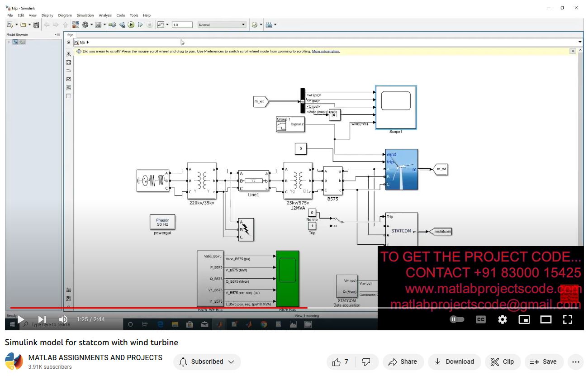Select the powergui Phasor 50 Hz block
The image size is (588, 376).
(x=162, y=222)
